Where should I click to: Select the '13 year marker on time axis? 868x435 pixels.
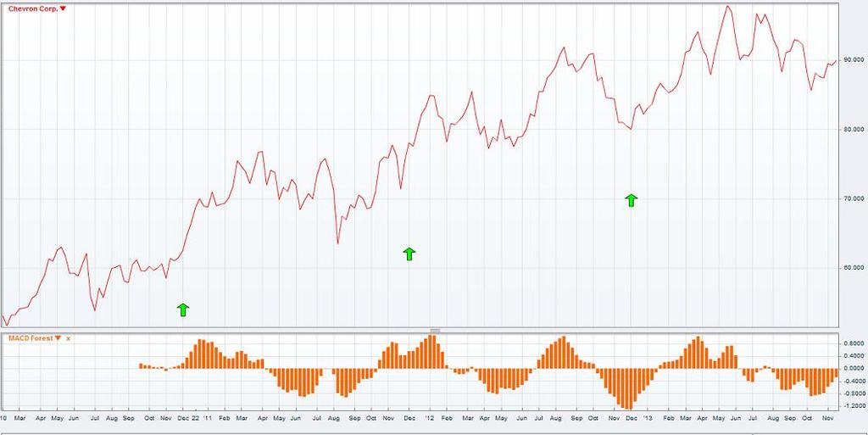tap(647, 418)
